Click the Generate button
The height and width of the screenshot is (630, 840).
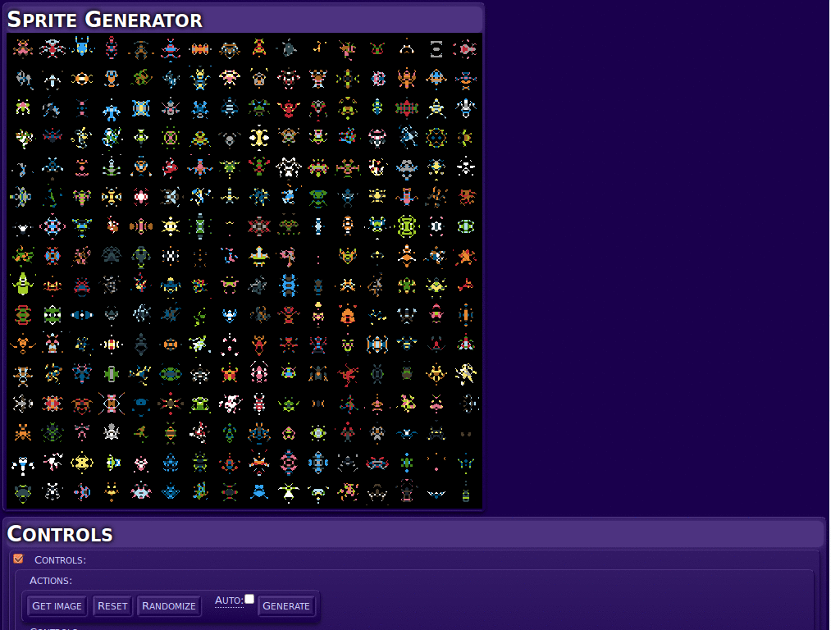286,606
